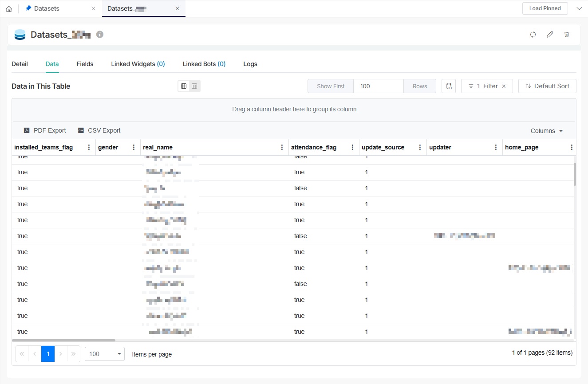
Task: Click the database export icon near Rows
Action: click(x=449, y=86)
